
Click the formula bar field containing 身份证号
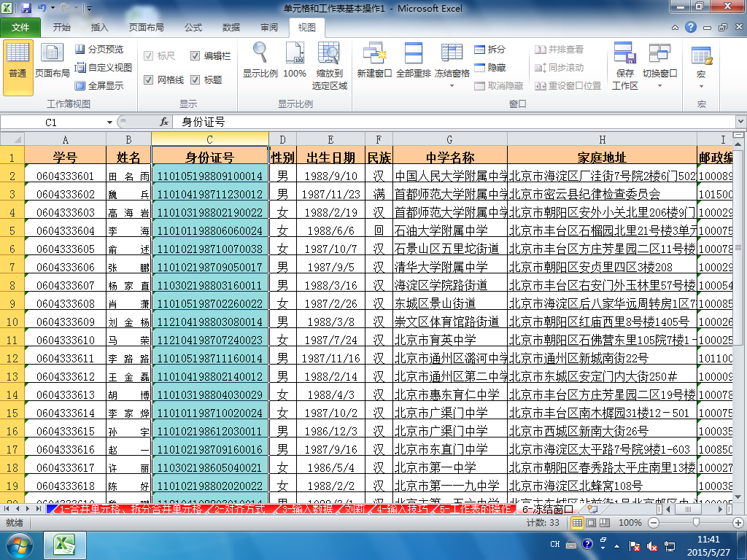tap(454, 122)
